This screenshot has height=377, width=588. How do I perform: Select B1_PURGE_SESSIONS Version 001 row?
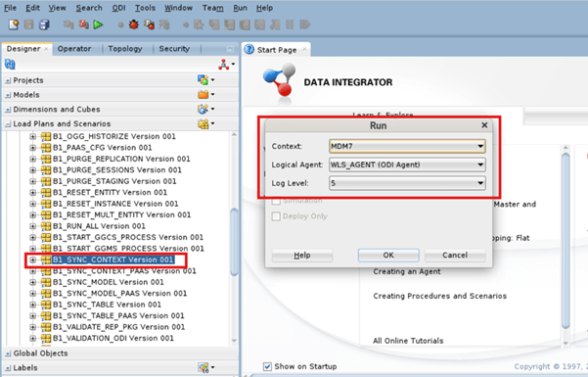(x=117, y=170)
